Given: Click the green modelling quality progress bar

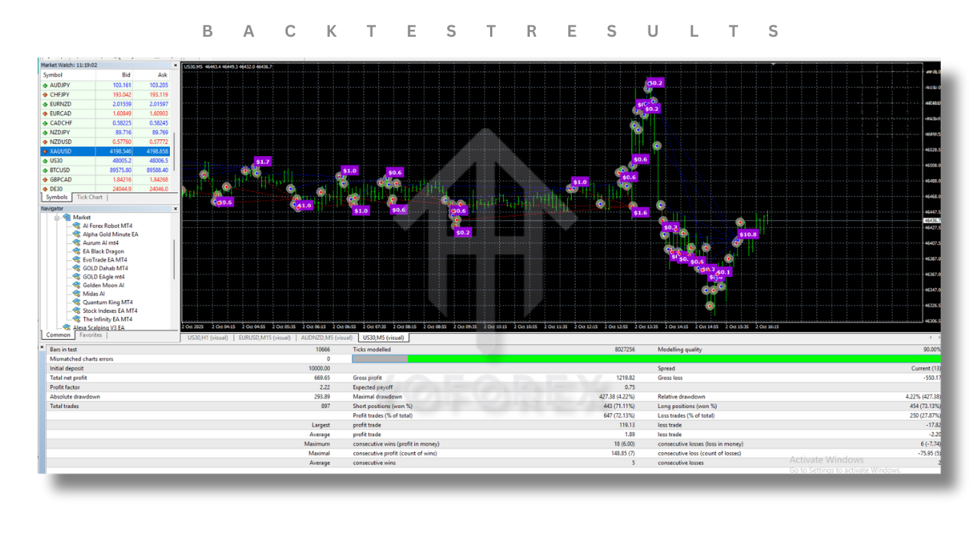Looking at the screenshot, I should 674,358.
